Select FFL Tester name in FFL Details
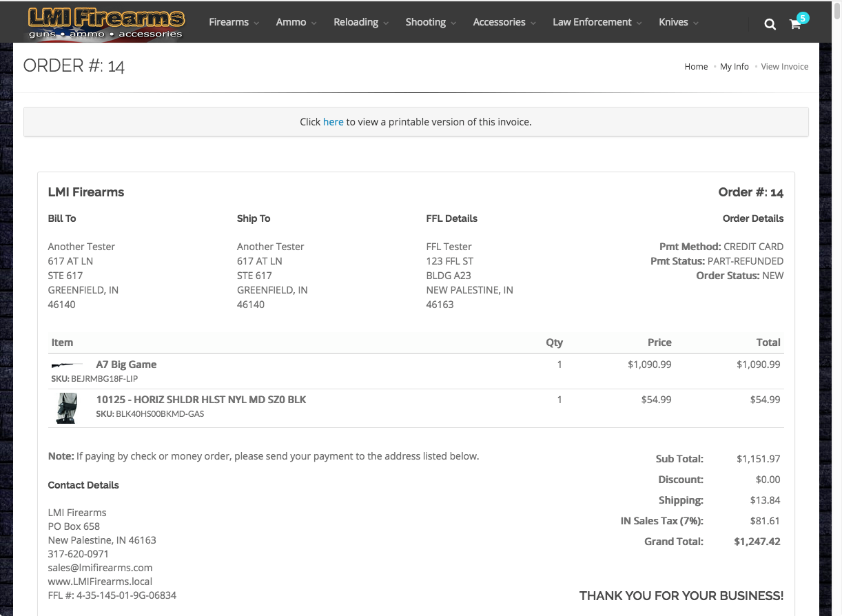842x616 pixels. (449, 247)
